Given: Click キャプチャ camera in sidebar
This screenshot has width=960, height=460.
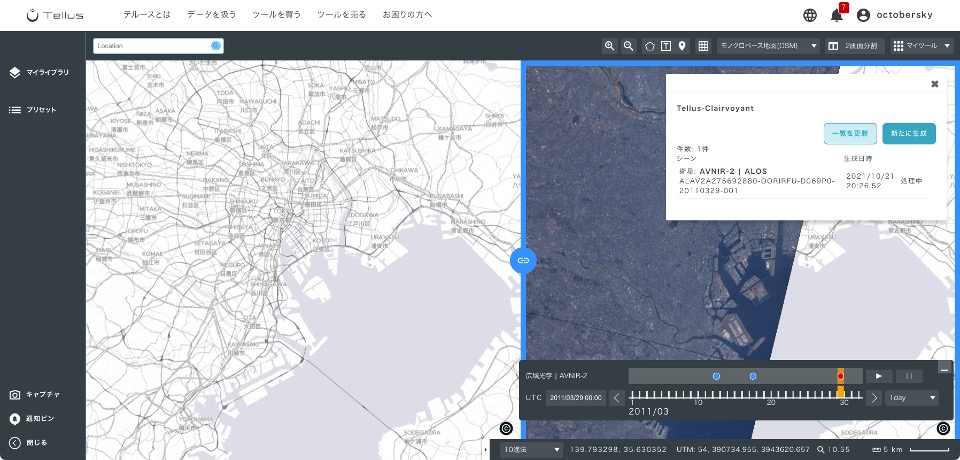Looking at the screenshot, I should coord(35,395).
